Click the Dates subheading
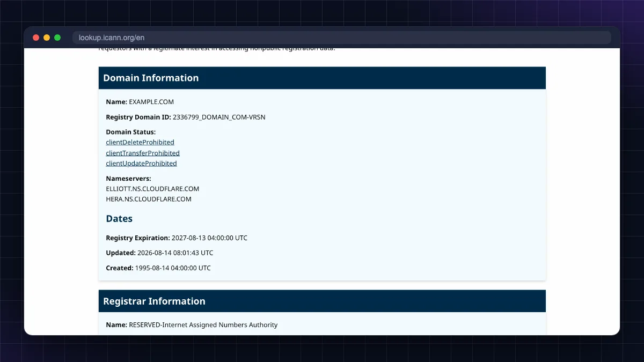Image resolution: width=644 pixels, height=362 pixels. [x=119, y=219]
